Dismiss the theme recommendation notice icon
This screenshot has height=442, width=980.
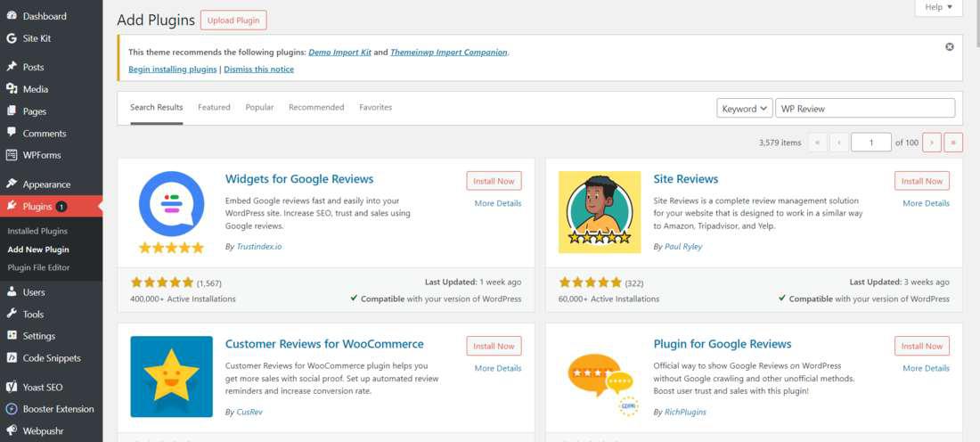tap(949, 47)
